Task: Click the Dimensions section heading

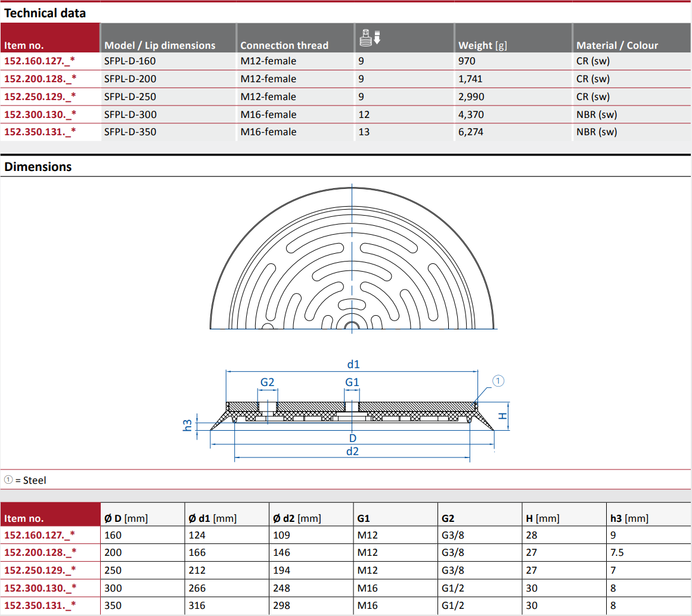Action: 38,167
